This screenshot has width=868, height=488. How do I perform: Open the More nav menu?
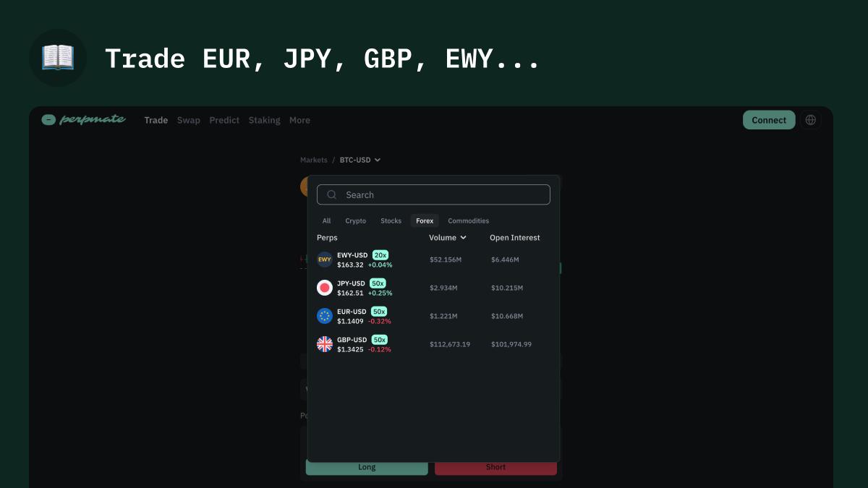(299, 120)
